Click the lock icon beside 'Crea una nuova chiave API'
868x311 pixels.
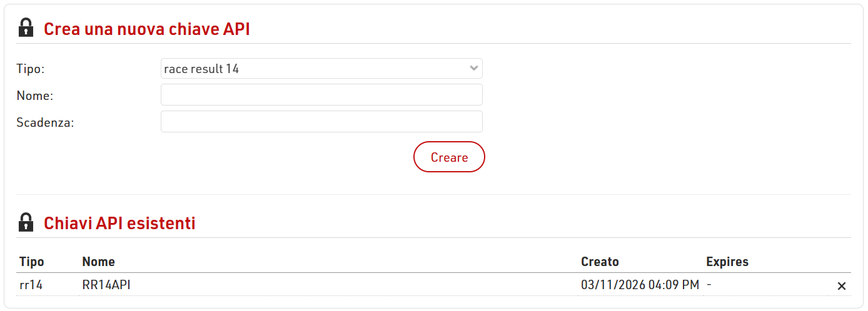pyautogui.click(x=26, y=28)
